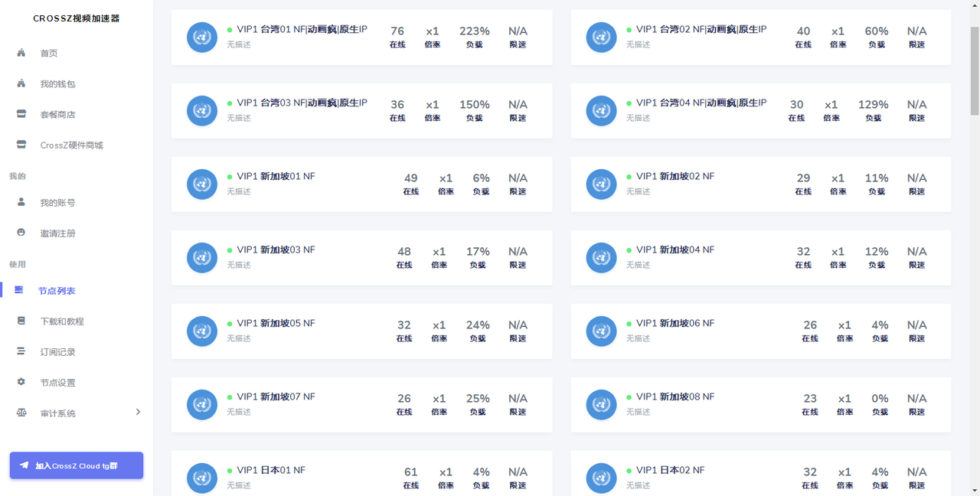Click the 61 online count of 日本01

[x=411, y=472]
